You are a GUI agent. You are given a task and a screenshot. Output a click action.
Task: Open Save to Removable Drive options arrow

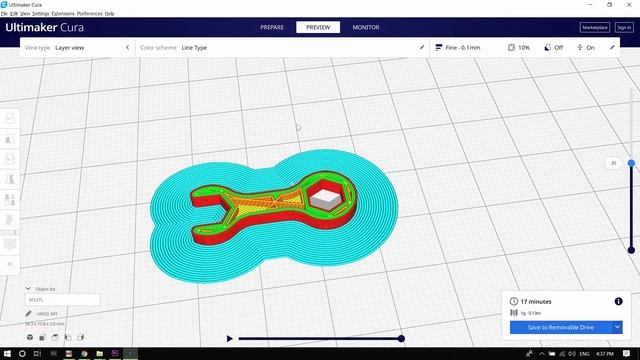pos(617,327)
